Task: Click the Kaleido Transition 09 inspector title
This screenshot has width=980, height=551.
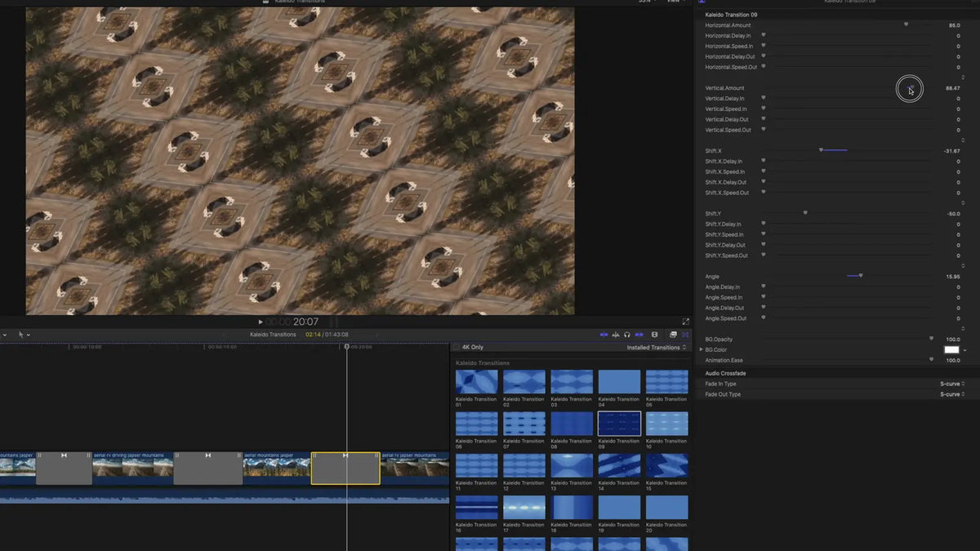Action: click(x=731, y=15)
